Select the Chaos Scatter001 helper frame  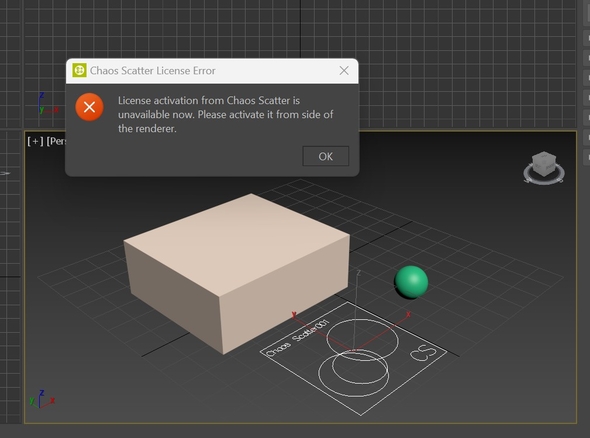pyautogui.click(x=353, y=359)
